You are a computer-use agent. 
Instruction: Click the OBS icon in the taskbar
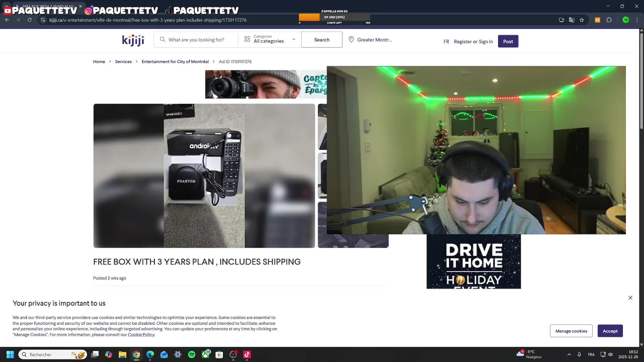pos(233,354)
